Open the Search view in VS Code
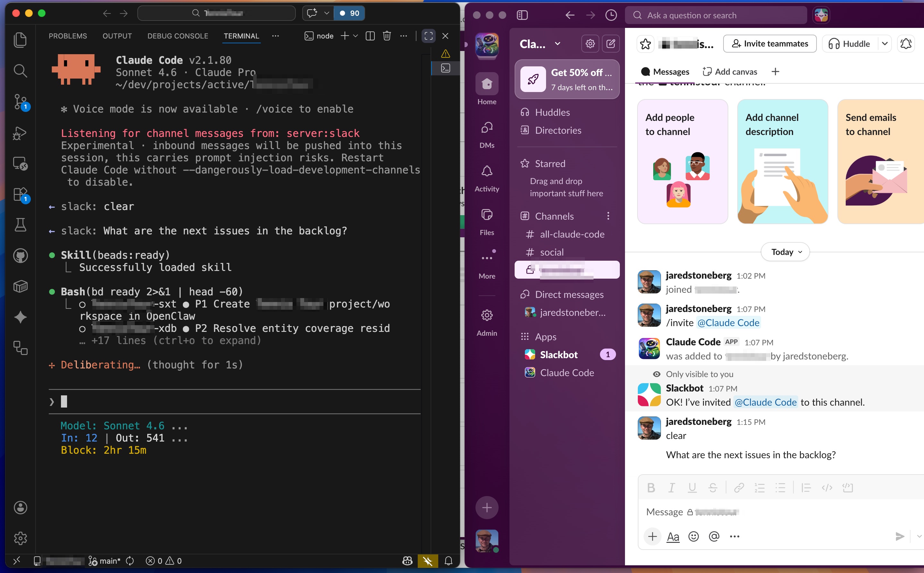The height and width of the screenshot is (573, 924). [x=20, y=71]
